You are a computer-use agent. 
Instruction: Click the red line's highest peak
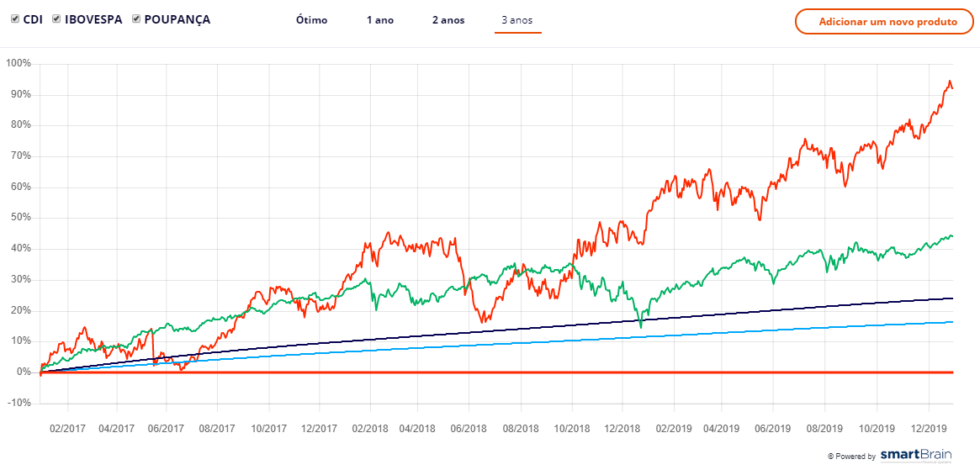[950, 82]
